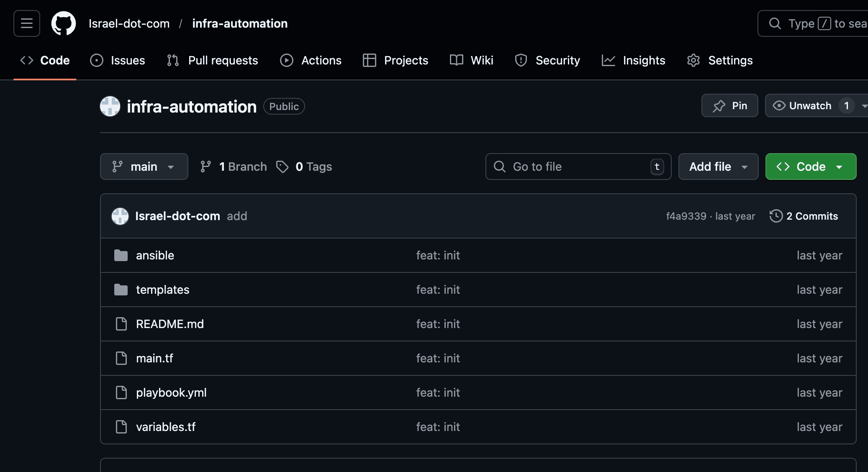Open the GitHub home logo

coord(64,23)
